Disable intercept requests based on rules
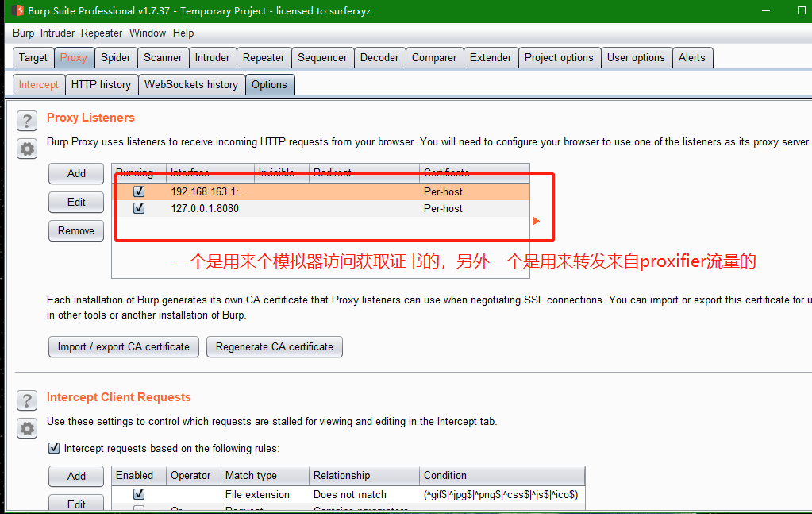 tap(54, 448)
